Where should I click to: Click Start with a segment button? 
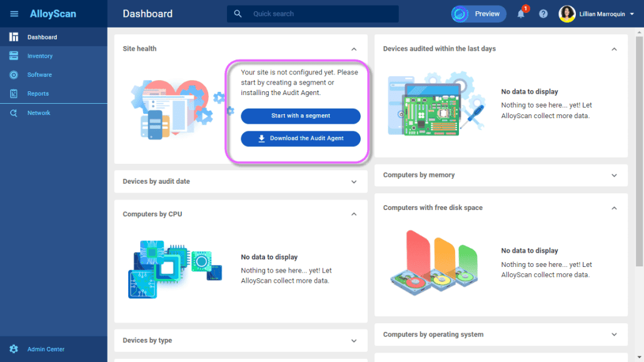301,116
